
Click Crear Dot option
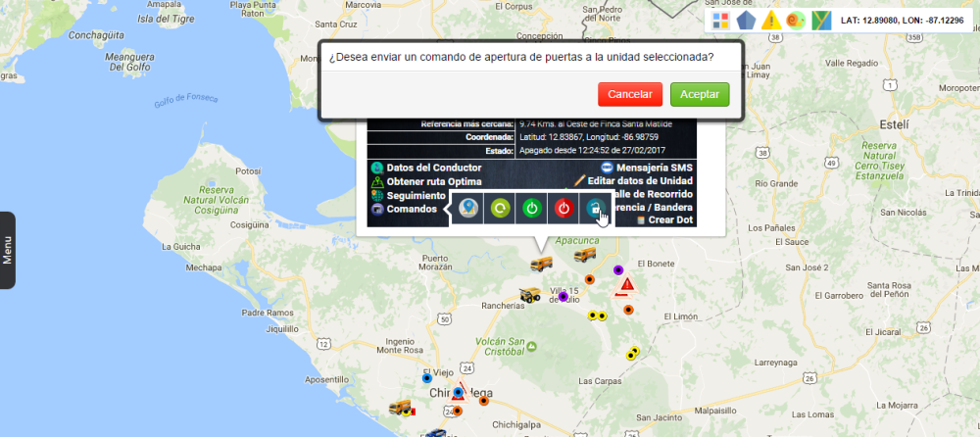[x=670, y=220]
